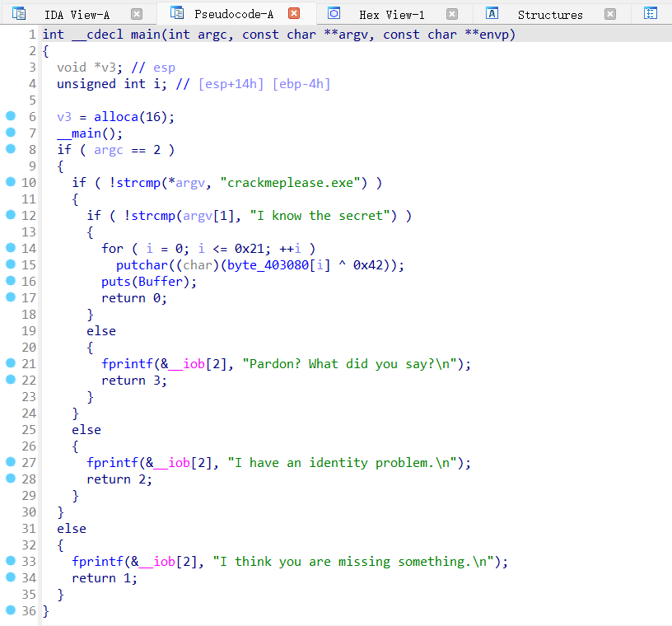Click the Buffer variable in puts call
The width and height of the screenshot is (672, 626).
click(x=161, y=282)
